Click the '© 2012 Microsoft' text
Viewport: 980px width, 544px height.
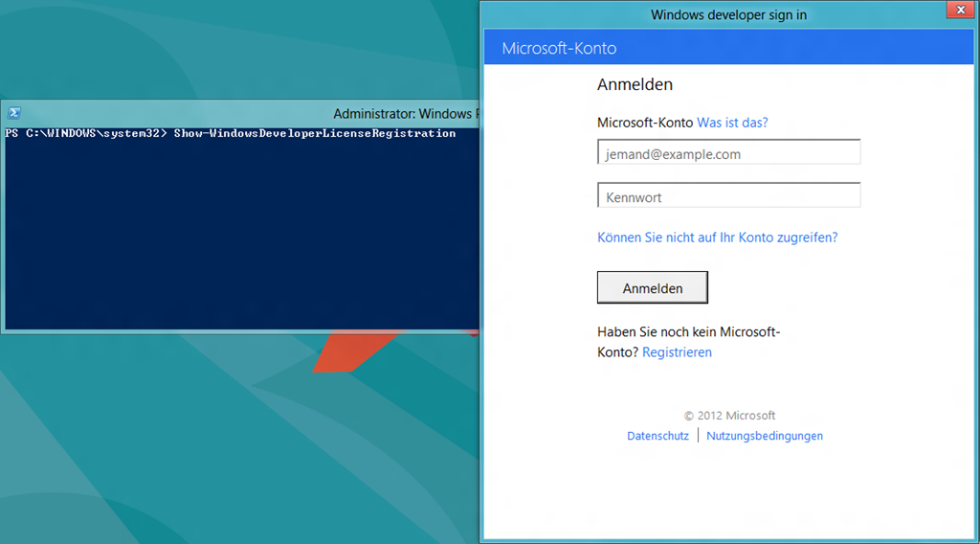[729, 416]
